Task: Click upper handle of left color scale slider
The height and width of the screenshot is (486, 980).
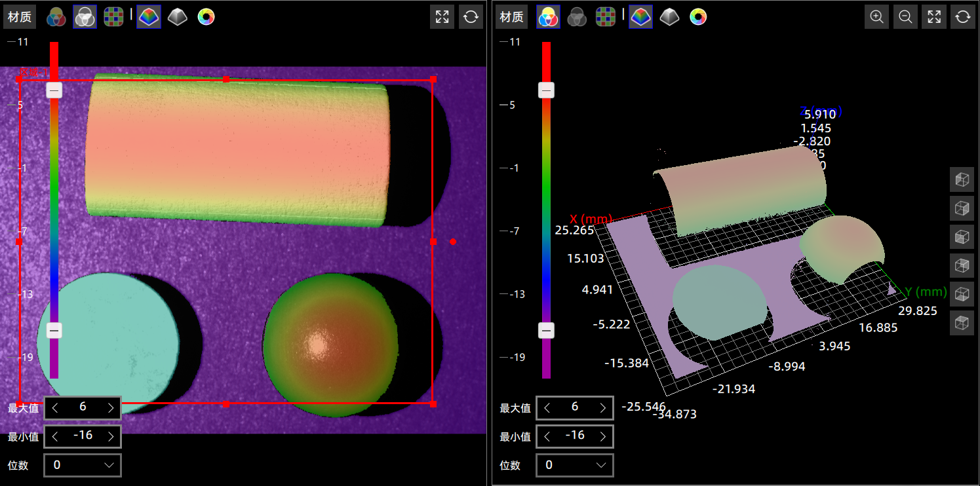Action: click(x=54, y=90)
